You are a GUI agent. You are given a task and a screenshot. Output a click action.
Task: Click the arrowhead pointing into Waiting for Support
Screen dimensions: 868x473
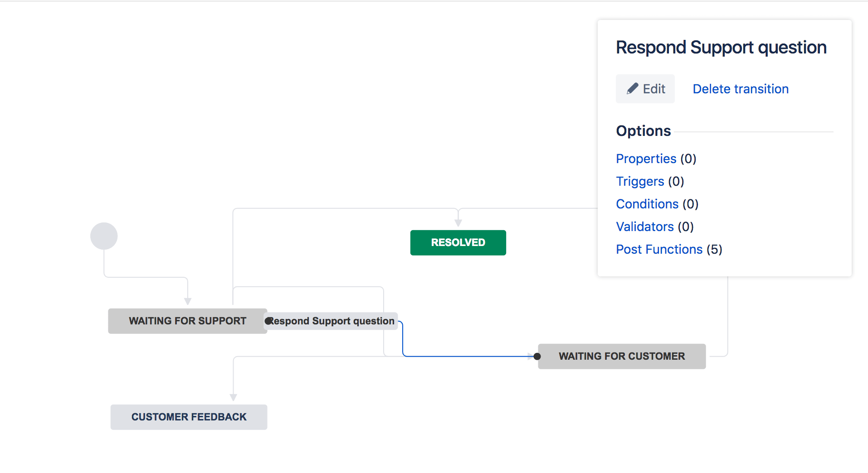coord(188,301)
